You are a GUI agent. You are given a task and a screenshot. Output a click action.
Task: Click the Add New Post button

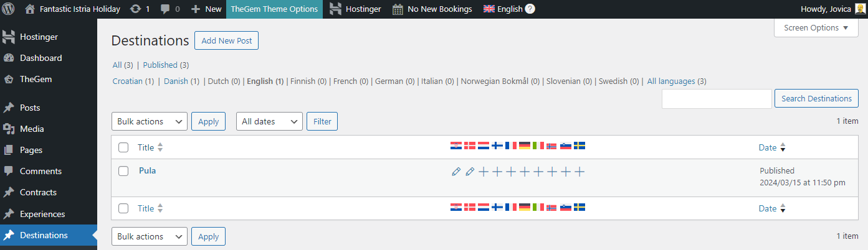click(226, 40)
